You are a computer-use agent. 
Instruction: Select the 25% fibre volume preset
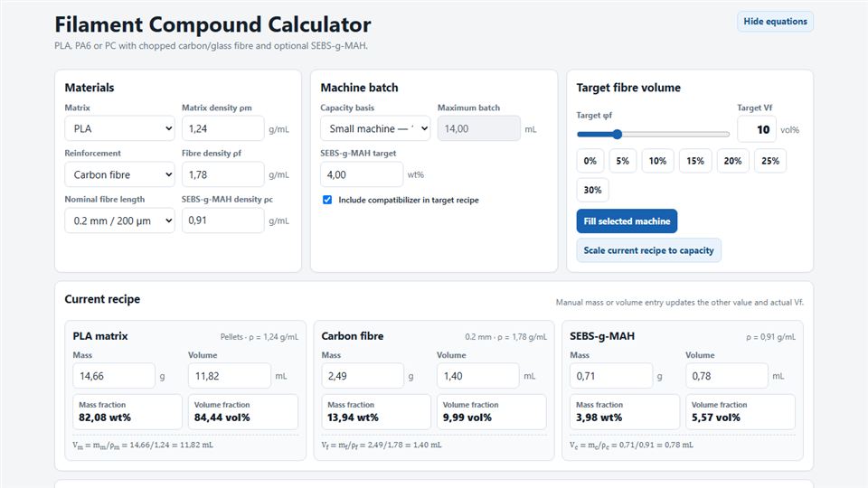770,161
